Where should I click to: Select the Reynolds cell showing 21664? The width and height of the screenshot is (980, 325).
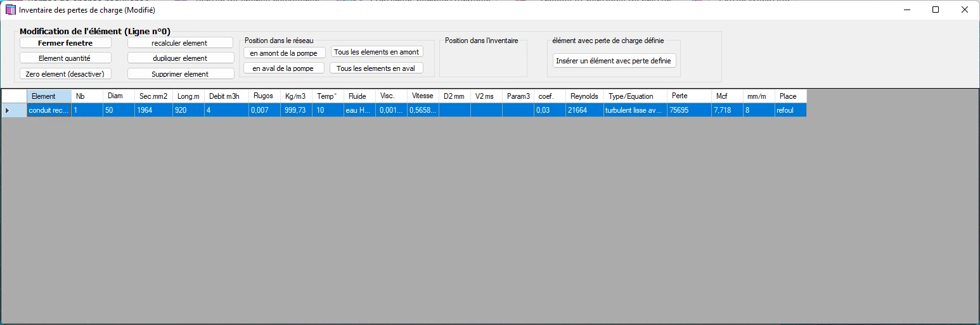click(x=584, y=110)
